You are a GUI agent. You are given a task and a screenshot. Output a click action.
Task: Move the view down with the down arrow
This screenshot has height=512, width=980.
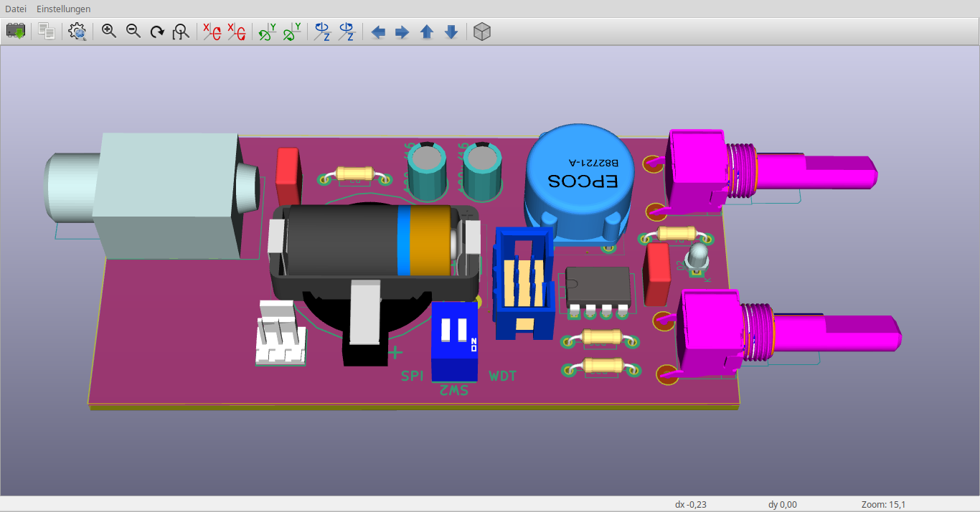point(451,32)
